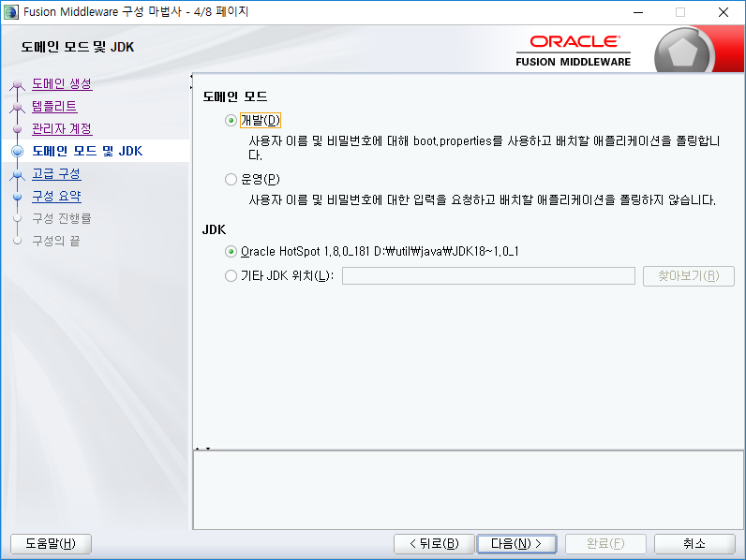Go to the 템플리트 step link
This screenshot has height=560, width=746.
tap(54, 106)
